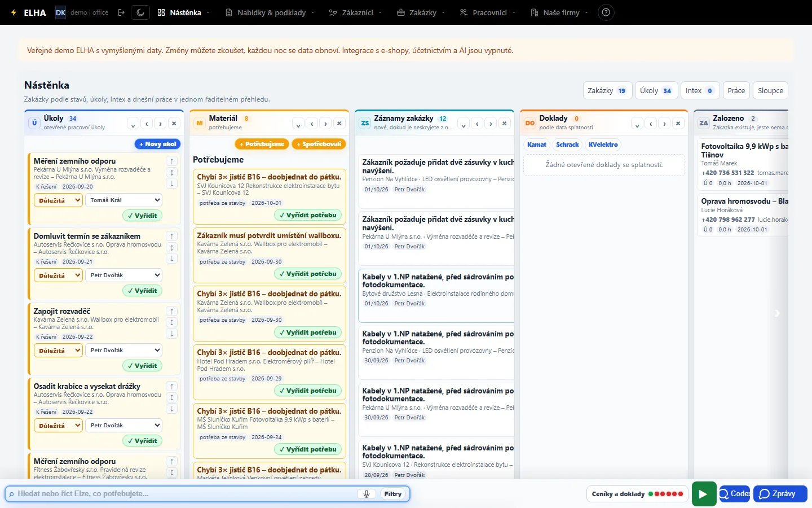This screenshot has height=508, width=812.
Task: Click the + Spotřebovali button
Action: tap(319, 144)
